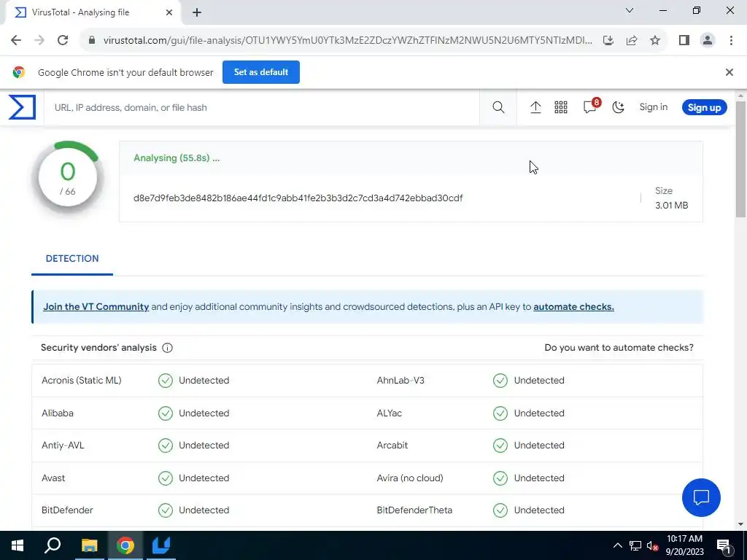The image size is (747, 560).
Task: Click the network tray icon
Action: point(635,545)
